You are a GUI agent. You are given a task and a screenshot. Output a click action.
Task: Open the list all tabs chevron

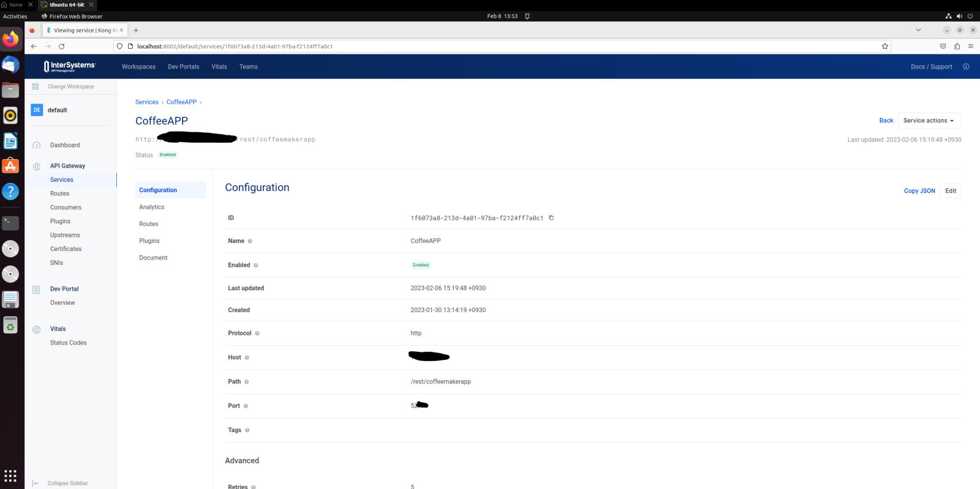(918, 30)
